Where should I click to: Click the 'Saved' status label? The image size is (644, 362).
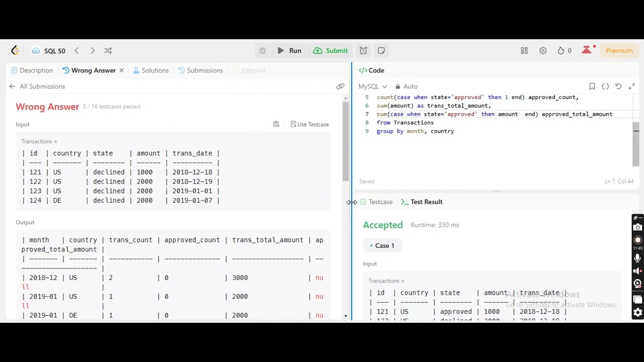click(366, 182)
